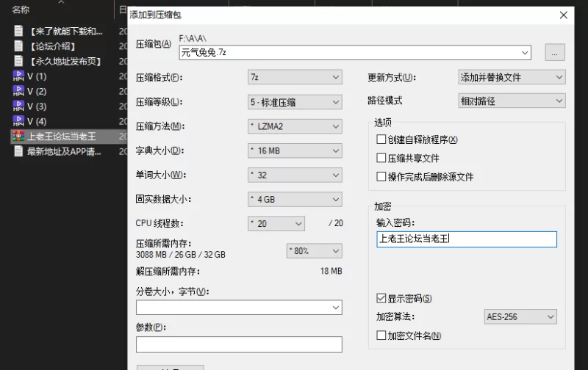The height and width of the screenshot is (370, 588).
Task: Click the archive icon of 上老王论坛当老王
Action: (18, 136)
